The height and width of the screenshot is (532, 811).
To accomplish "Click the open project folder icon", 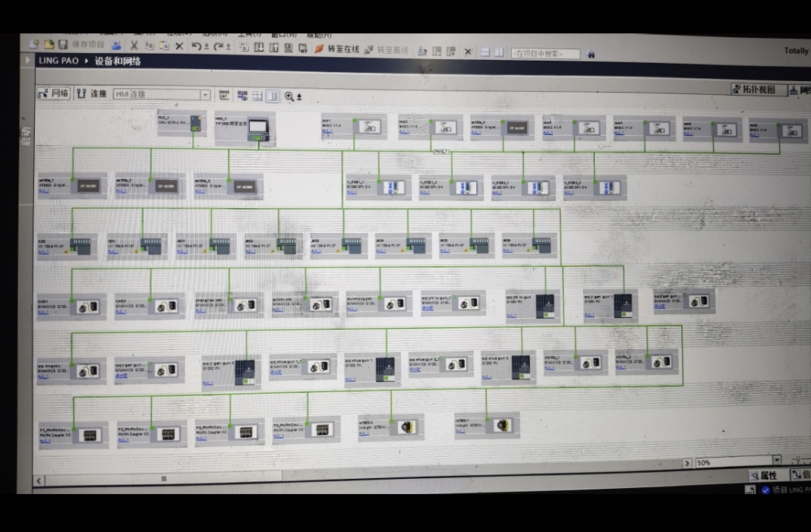I will click(49, 45).
